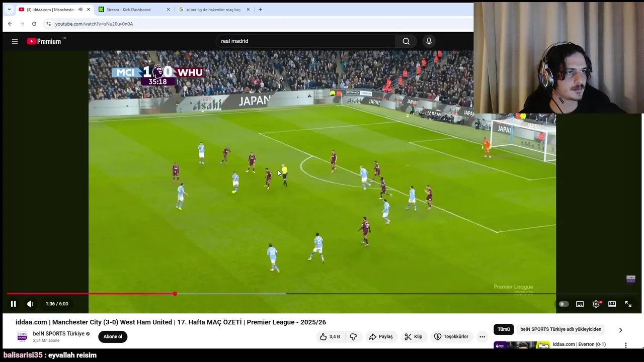Expand the tab search dropdown arrow
Screen dimensions: 644x362
[9, 10]
